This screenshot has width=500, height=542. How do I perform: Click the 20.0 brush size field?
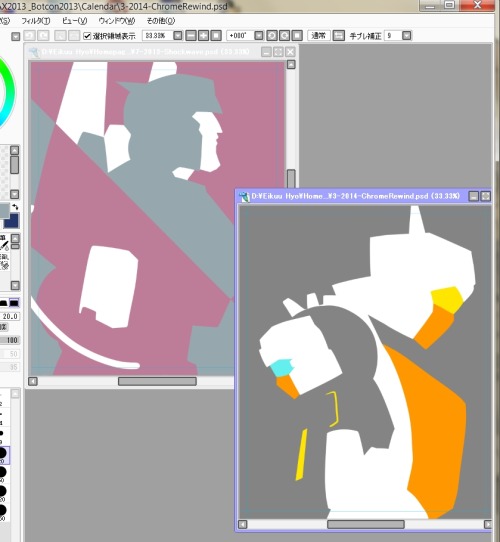(x=10, y=316)
